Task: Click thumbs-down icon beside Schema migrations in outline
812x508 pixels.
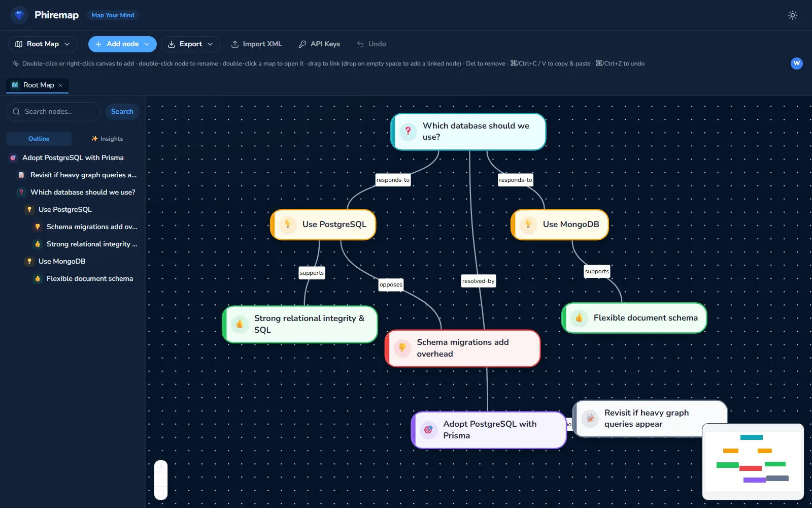Action: (38, 227)
